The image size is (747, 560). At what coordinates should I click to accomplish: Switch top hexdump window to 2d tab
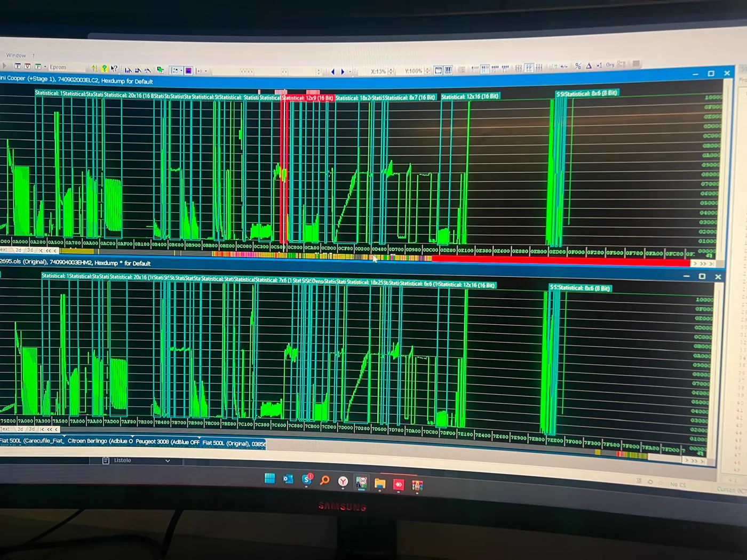pyautogui.click(x=19, y=250)
